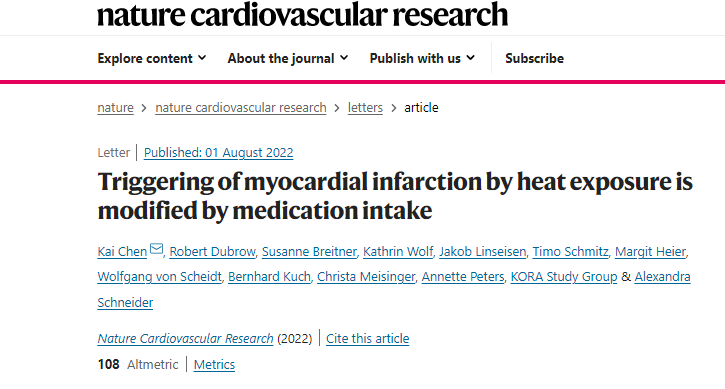This screenshot has width=725, height=389.
Task: Open the Metrics link
Action: [214, 364]
